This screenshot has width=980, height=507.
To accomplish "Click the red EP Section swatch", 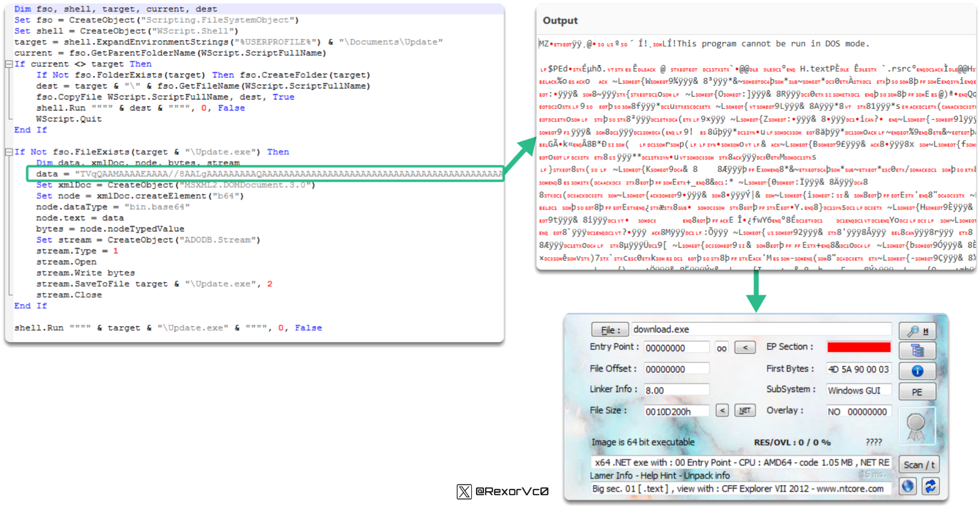I will [858, 347].
